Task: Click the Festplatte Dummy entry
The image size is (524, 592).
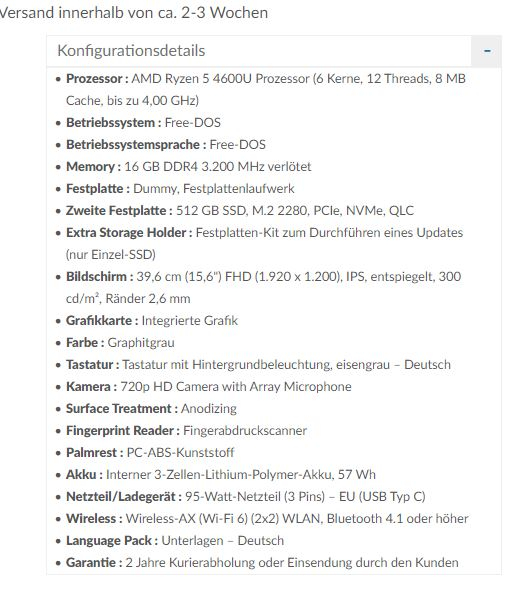Action: [180, 188]
